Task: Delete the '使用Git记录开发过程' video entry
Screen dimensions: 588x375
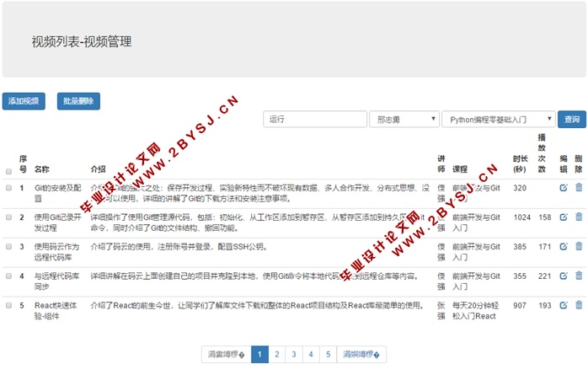Action: pyautogui.click(x=579, y=217)
